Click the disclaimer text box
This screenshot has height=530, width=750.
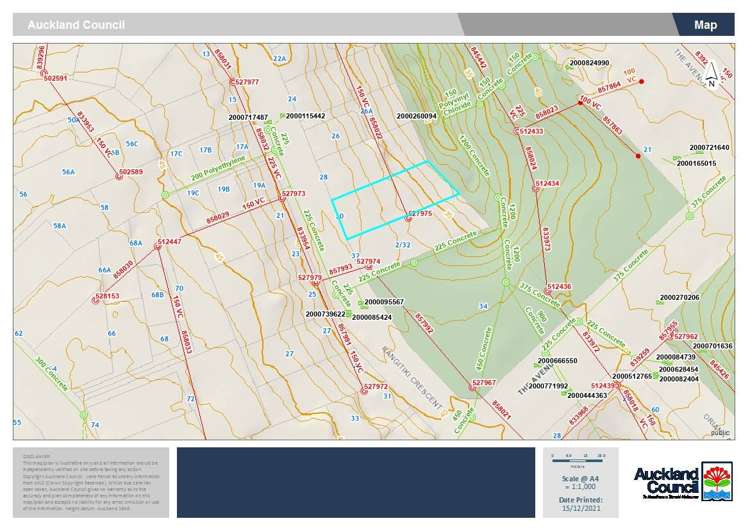(x=92, y=481)
